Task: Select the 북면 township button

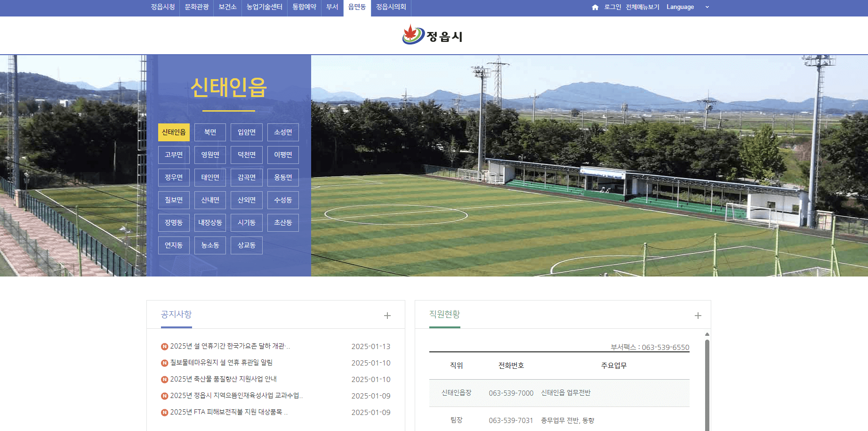Action: (210, 132)
